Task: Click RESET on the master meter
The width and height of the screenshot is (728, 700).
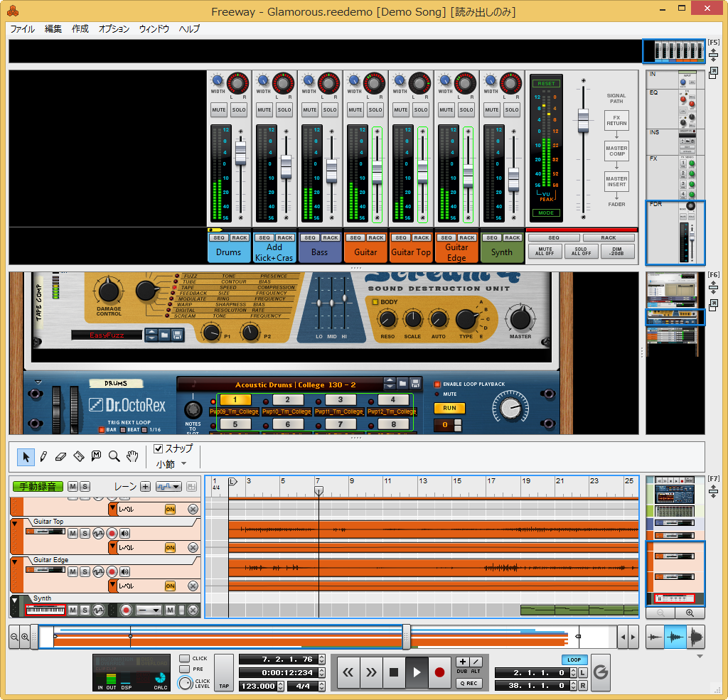Action: (546, 84)
